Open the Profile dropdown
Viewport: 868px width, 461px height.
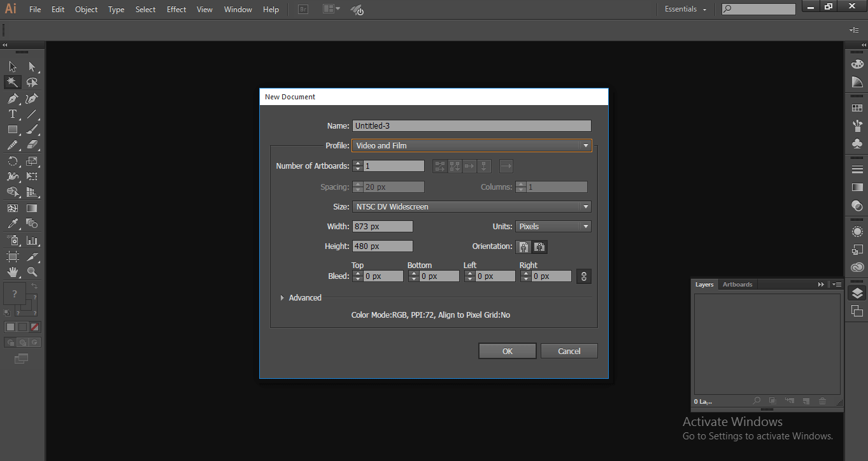[x=585, y=145]
